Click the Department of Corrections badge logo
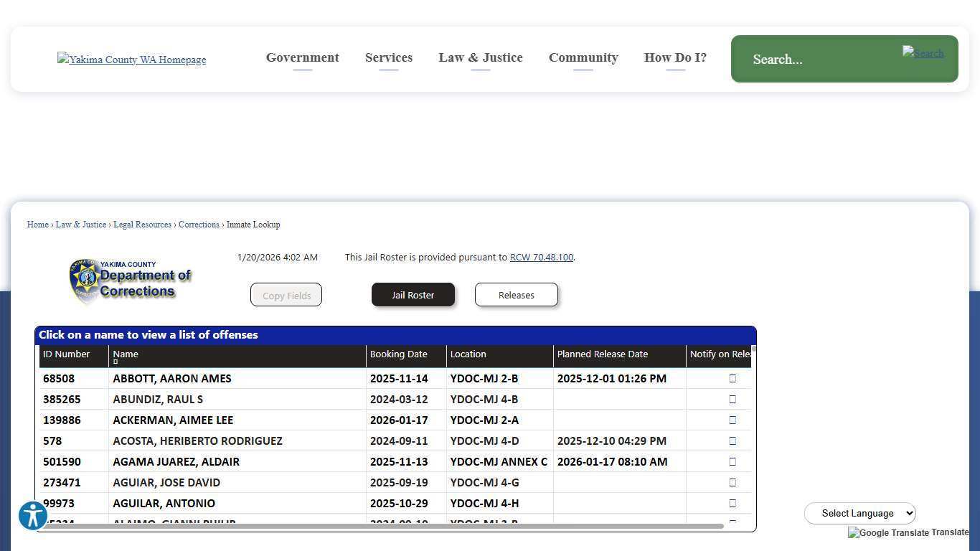 [x=130, y=281]
